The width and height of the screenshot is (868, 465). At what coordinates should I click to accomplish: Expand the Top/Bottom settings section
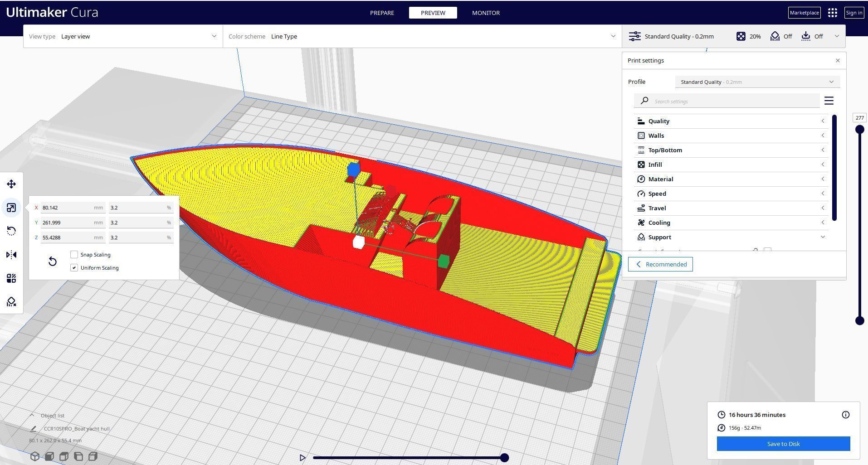click(731, 150)
